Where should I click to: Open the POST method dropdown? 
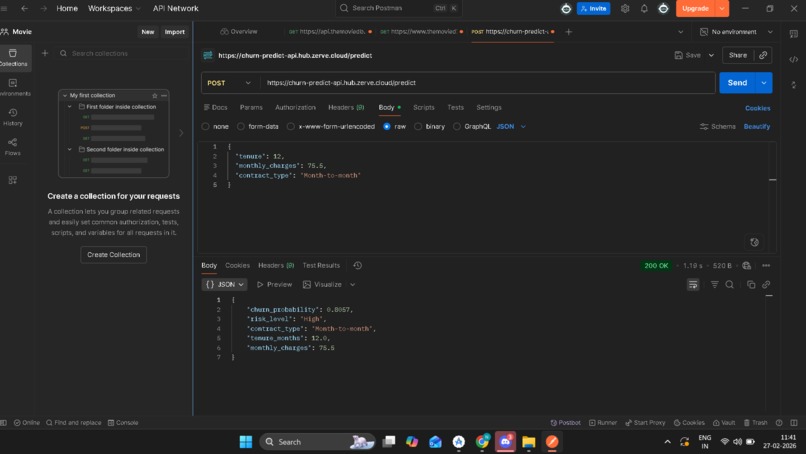[229, 83]
